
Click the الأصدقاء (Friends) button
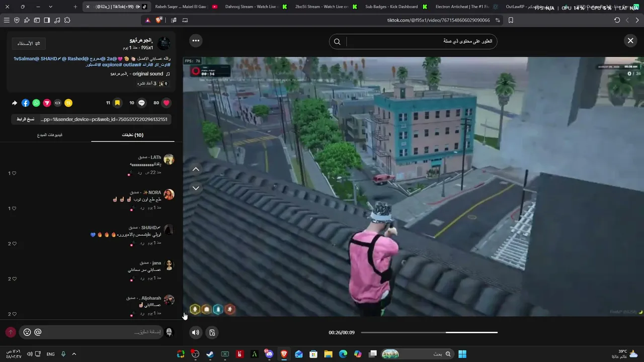29,44
